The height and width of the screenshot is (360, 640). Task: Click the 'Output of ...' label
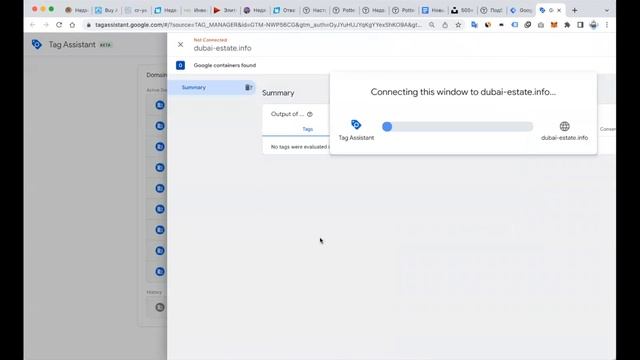[x=287, y=114]
